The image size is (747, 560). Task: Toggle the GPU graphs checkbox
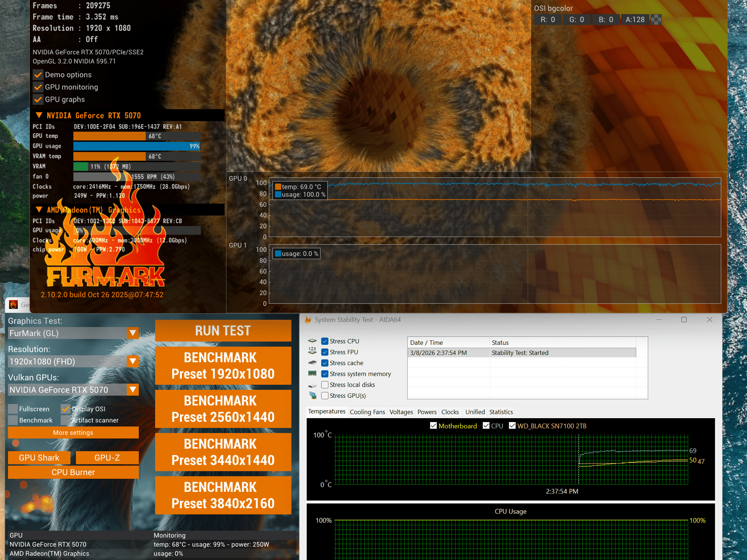(38, 100)
